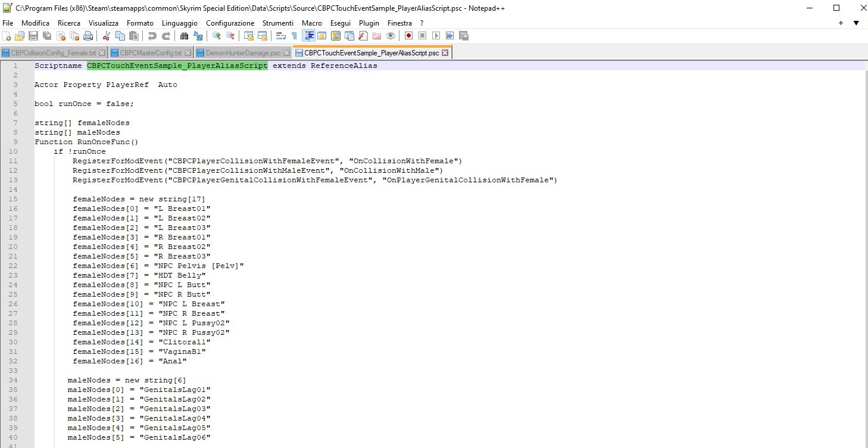Open the user defined language dialog icon

coord(323,36)
